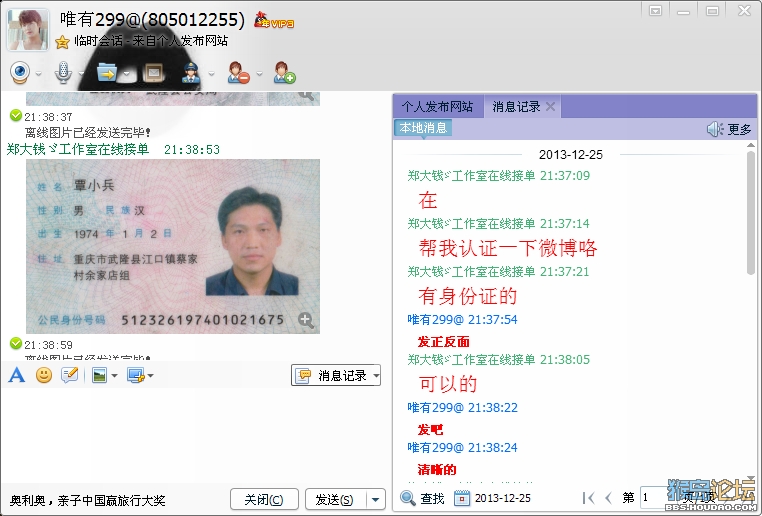
Task: Go to previous page of history
Action: (608, 498)
